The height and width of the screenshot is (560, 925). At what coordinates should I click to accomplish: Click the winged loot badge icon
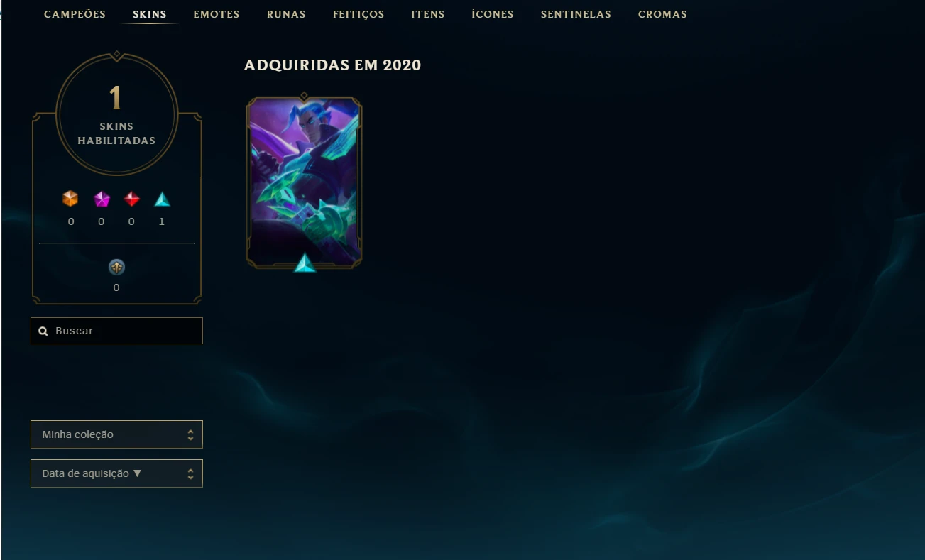(x=116, y=267)
